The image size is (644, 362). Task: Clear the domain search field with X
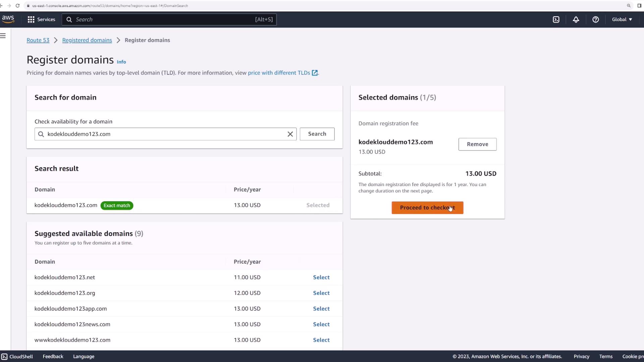[x=290, y=134]
